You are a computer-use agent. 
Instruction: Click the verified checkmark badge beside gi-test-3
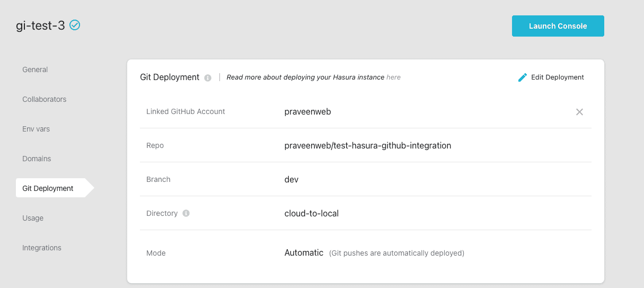point(75,25)
